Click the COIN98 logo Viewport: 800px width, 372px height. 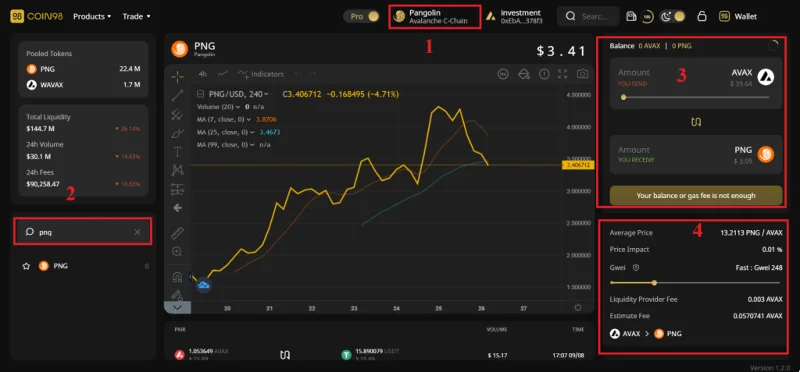click(36, 16)
